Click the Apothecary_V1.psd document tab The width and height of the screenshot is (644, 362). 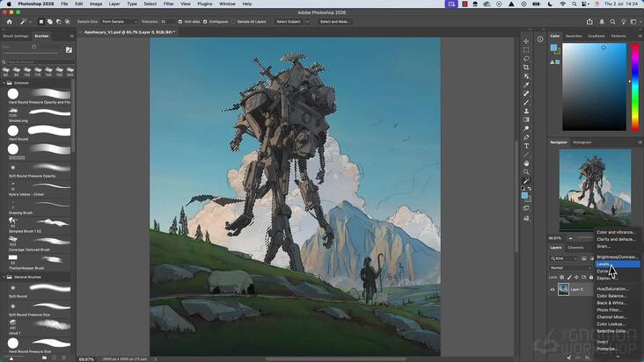[x=129, y=32]
